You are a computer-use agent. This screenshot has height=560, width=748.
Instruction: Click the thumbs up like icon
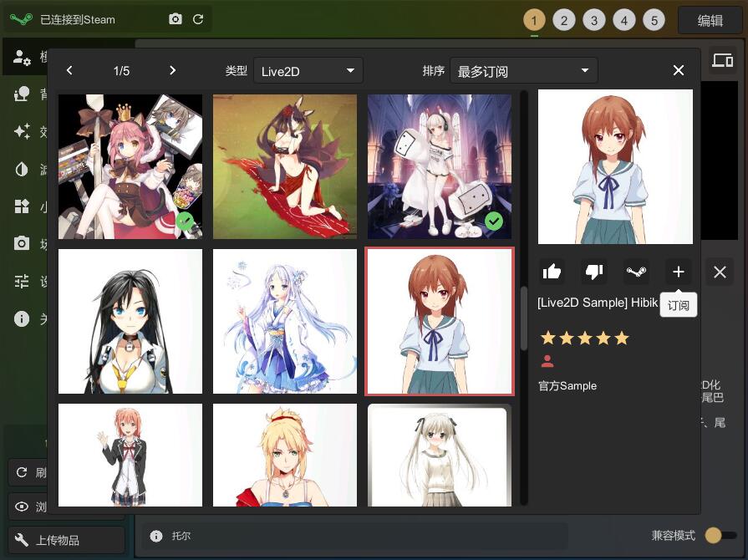[x=552, y=272]
